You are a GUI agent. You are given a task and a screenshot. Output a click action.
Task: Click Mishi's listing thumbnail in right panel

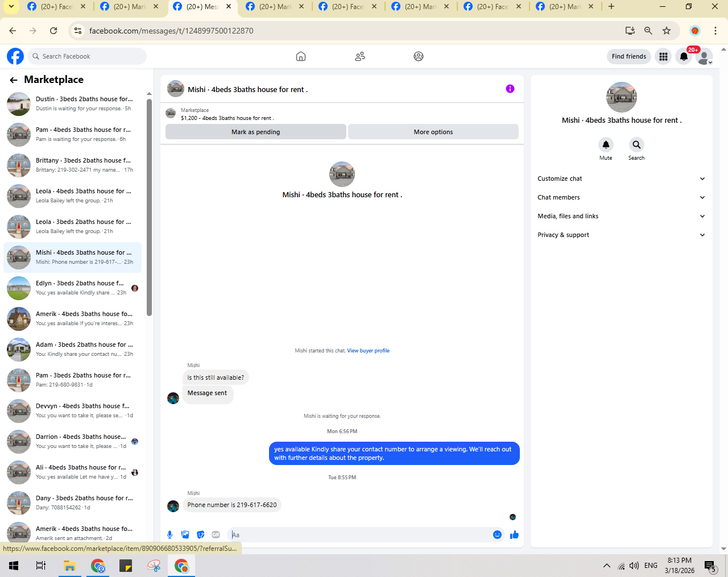pyautogui.click(x=622, y=97)
